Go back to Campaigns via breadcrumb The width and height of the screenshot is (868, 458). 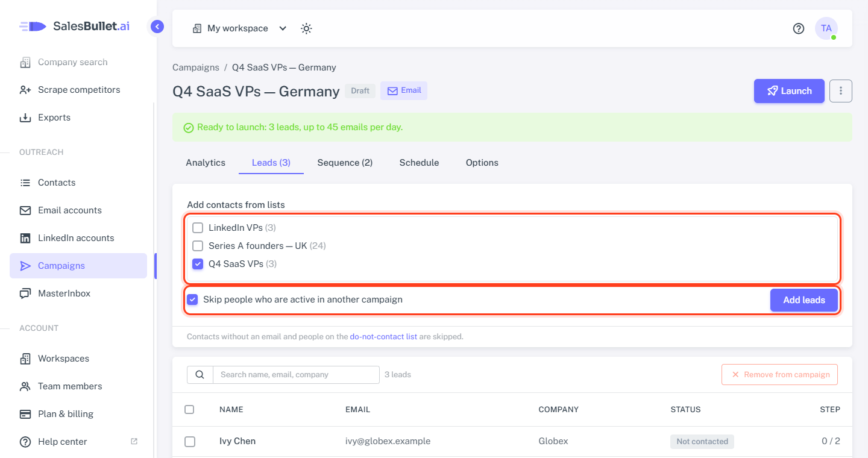(196, 67)
